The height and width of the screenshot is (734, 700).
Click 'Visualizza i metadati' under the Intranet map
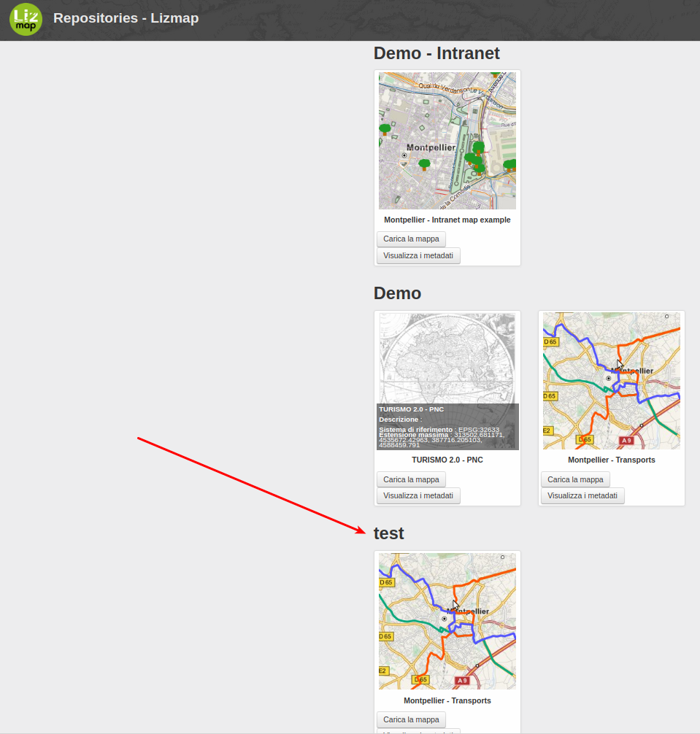click(x=418, y=255)
